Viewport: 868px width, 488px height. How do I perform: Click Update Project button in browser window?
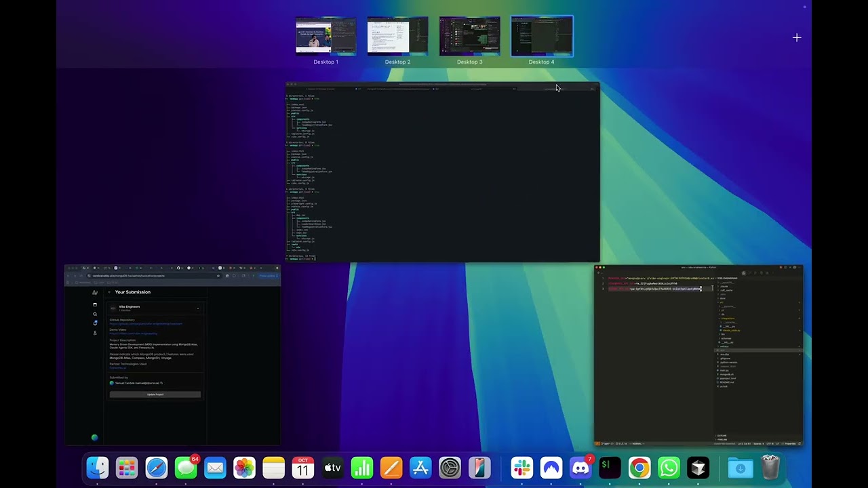[155, 394]
